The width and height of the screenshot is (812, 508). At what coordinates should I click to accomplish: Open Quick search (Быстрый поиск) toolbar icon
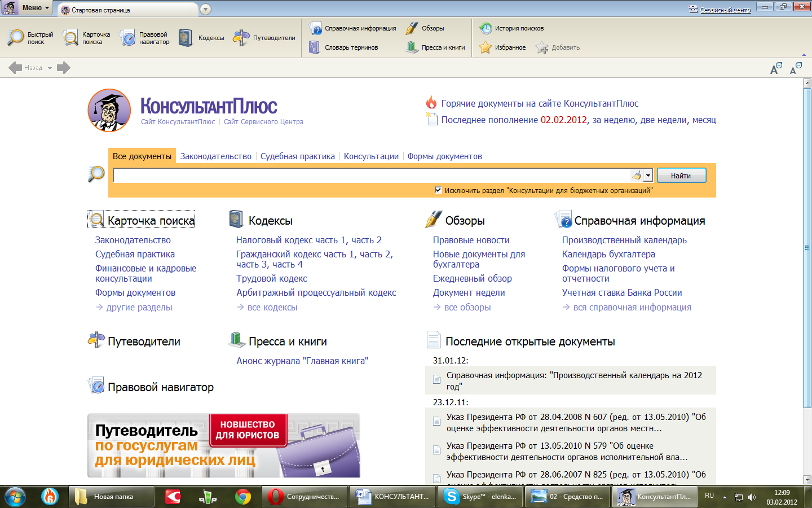pyautogui.click(x=15, y=38)
